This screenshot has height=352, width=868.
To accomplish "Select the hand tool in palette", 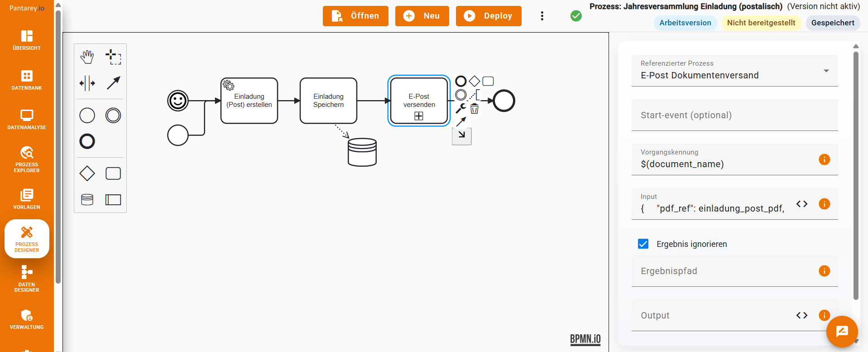I will tap(87, 57).
